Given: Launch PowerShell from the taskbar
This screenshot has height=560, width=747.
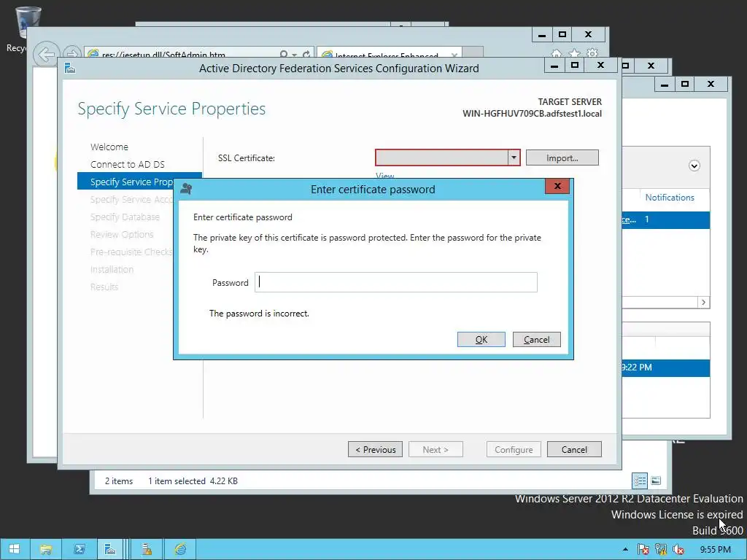Looking at the screenshot, I should [x=79, y=549].
